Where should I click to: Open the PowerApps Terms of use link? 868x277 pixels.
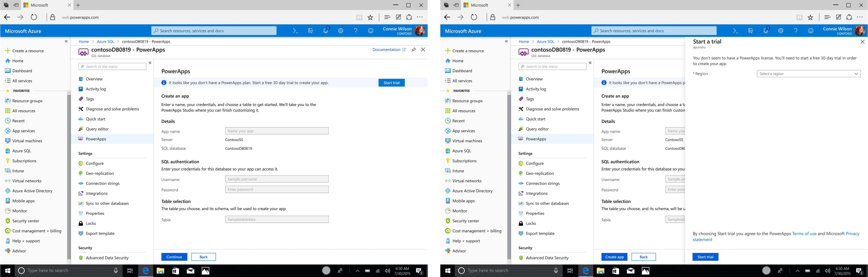click(x=804, y=234)
